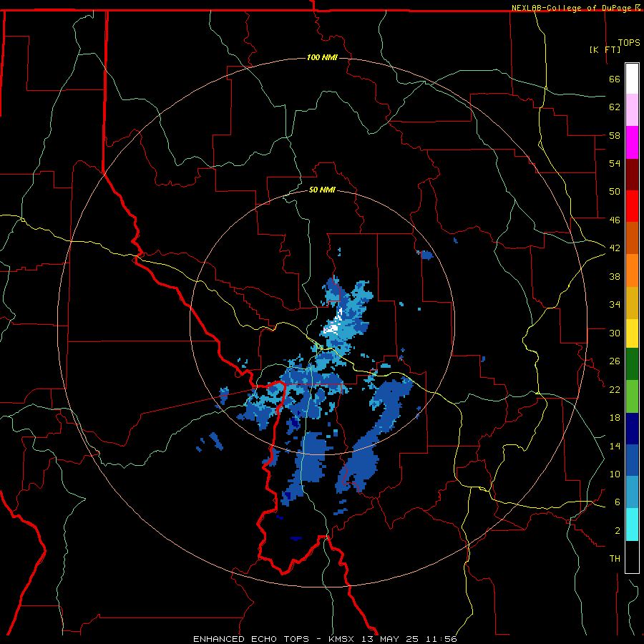This screenshot has height=644, width=644.
Task: Click the '13 MAY 25' date stamp
Action: click(390, 639)
